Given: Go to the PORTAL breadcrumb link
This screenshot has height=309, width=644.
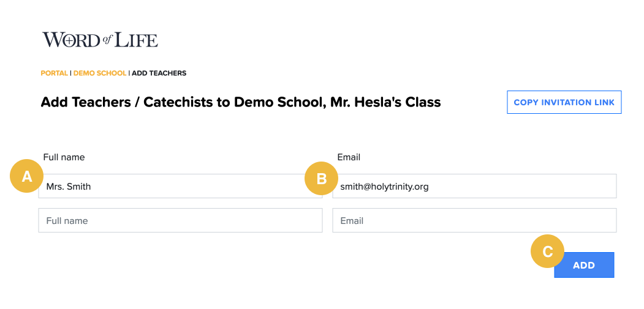Looking at the screenshot, I should pyautogui.click(x=55, y=73).
